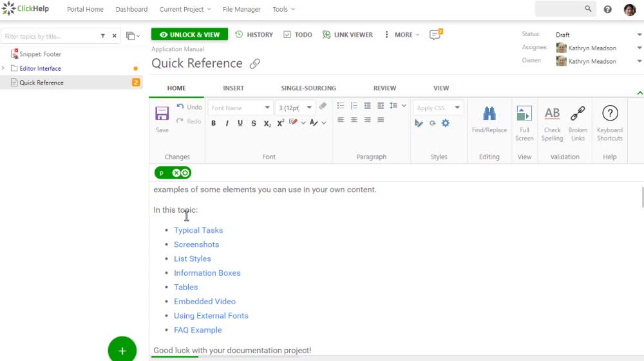Run Check Spelling
The image size is (644, 361).
coord(552,123)
